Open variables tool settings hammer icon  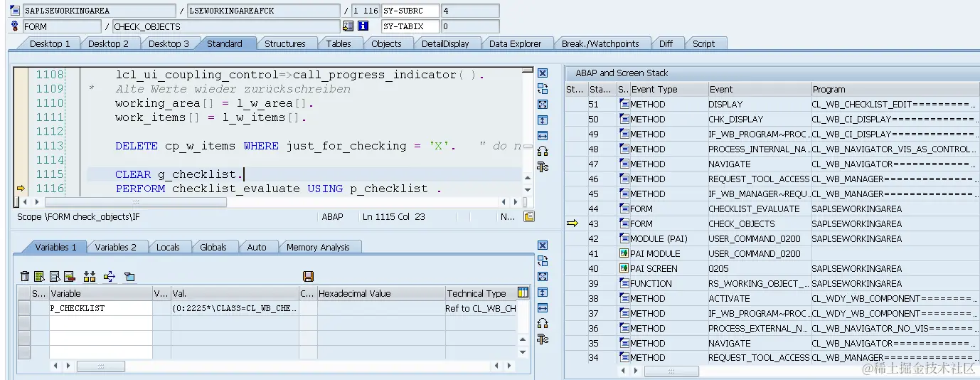click(543, 339)
